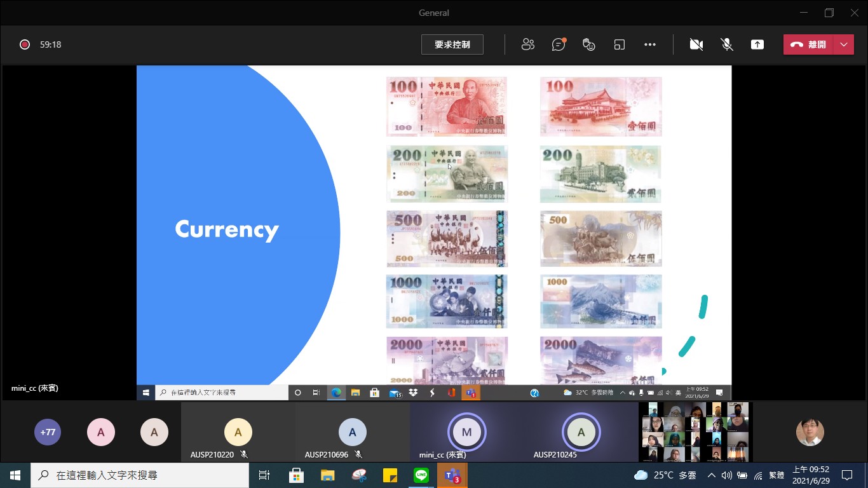This screenshot has width=868, height=488.
Task: Click the pink A avatar
Action: pyautogui.click(x=101, y=432)
